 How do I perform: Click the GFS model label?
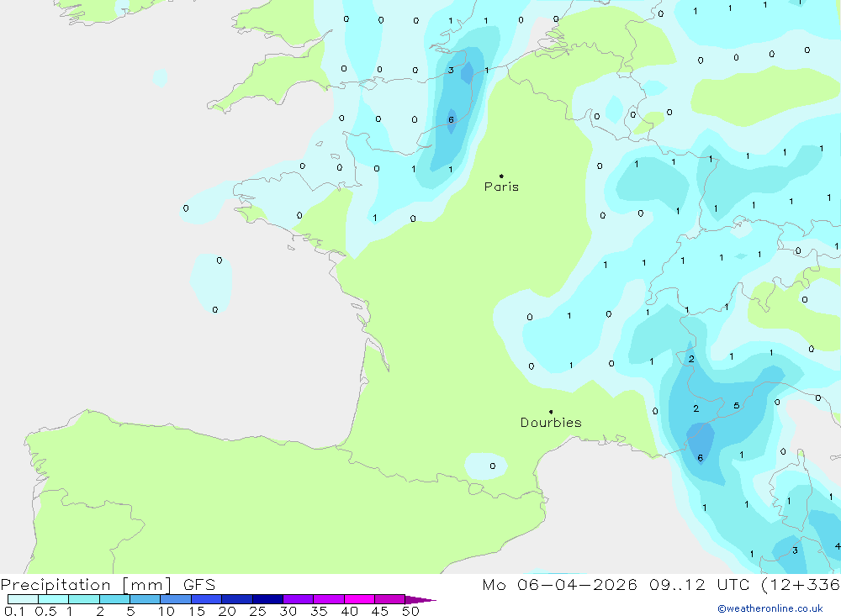[x=199, y=584]
